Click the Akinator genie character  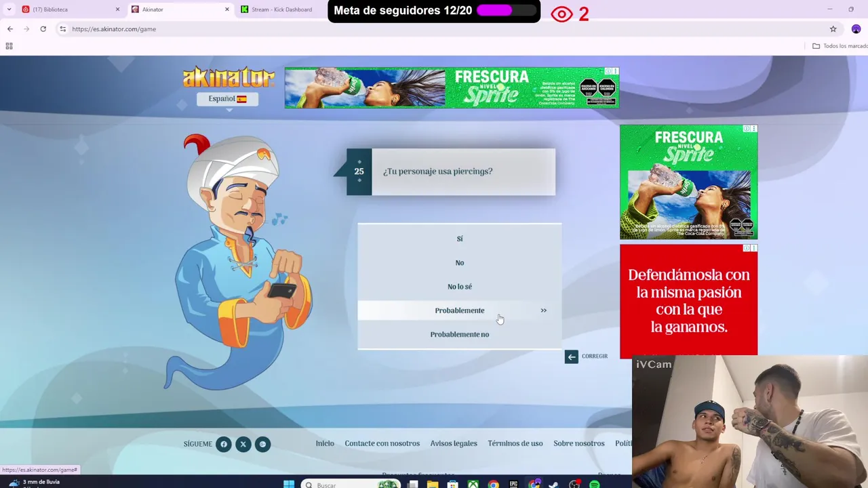point(237,261)
